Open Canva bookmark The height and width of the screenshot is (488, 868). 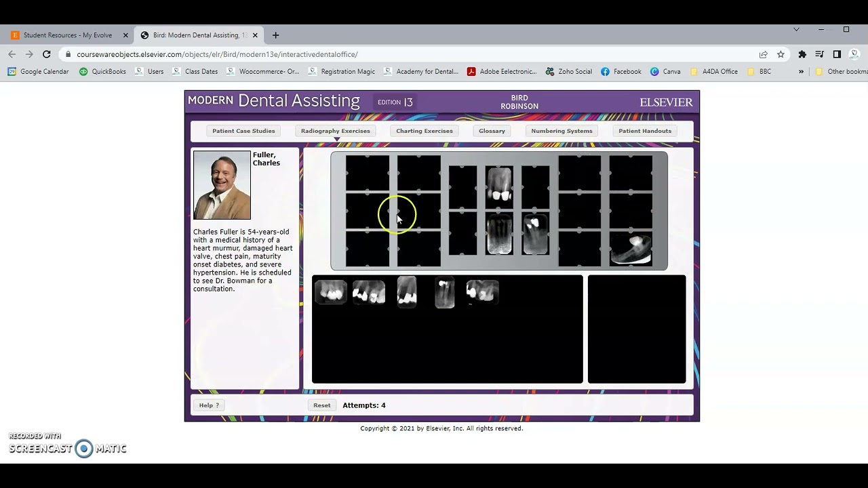point(665,71)
